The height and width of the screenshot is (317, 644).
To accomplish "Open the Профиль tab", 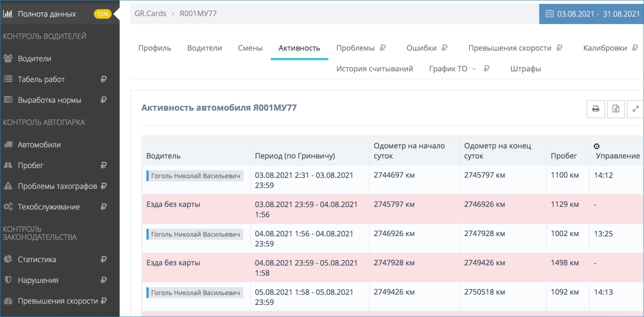I will pyautogui.click(x=155, y=48).
